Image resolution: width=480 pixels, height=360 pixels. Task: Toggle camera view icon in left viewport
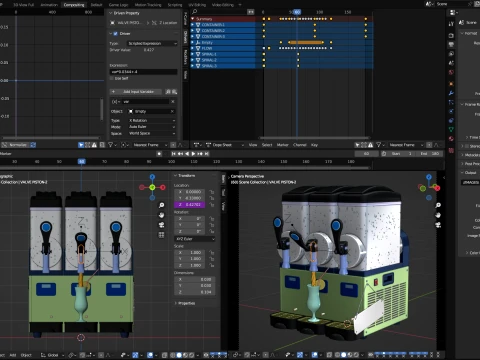[161, 225]
